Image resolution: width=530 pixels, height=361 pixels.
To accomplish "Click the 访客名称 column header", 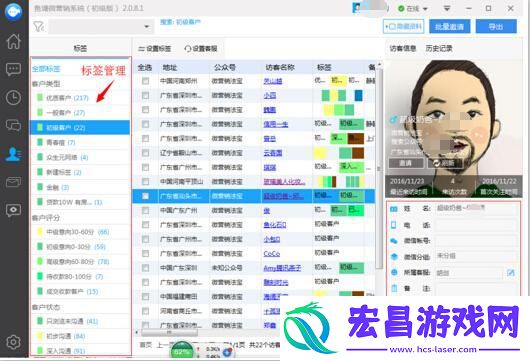I will pos(280,68).
